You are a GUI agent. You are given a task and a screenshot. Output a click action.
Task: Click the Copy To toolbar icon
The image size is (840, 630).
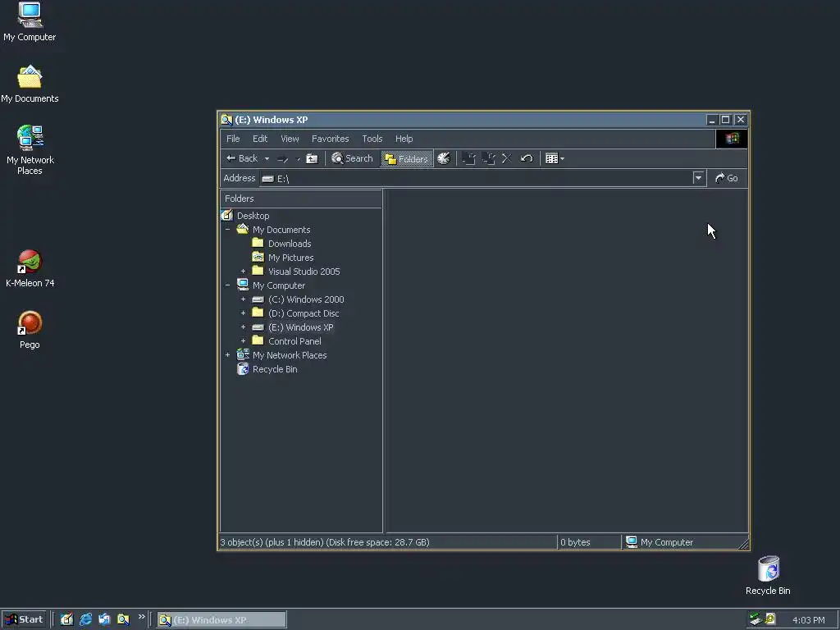[x=488, y=158]
